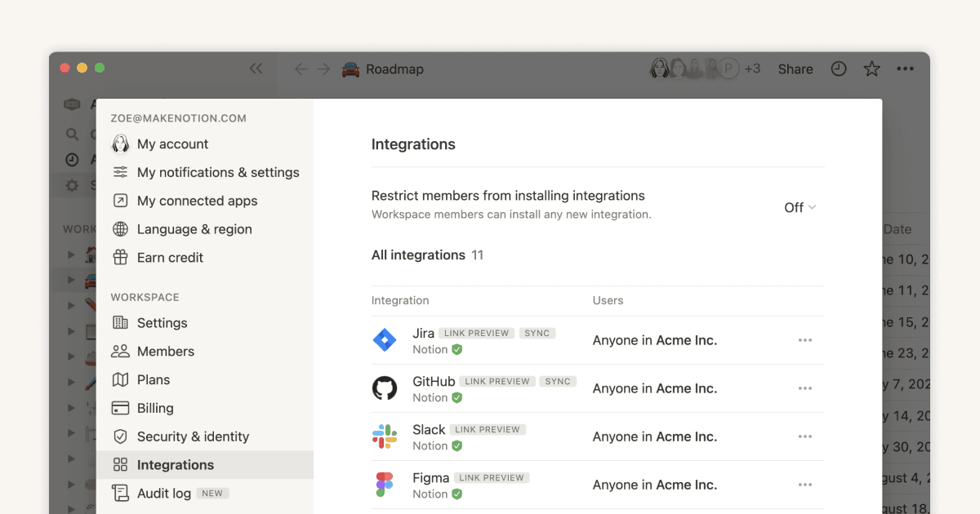The height and width of the screenshot is (514, 980).
Task: Open the My account settings
Action: (172, 144)
